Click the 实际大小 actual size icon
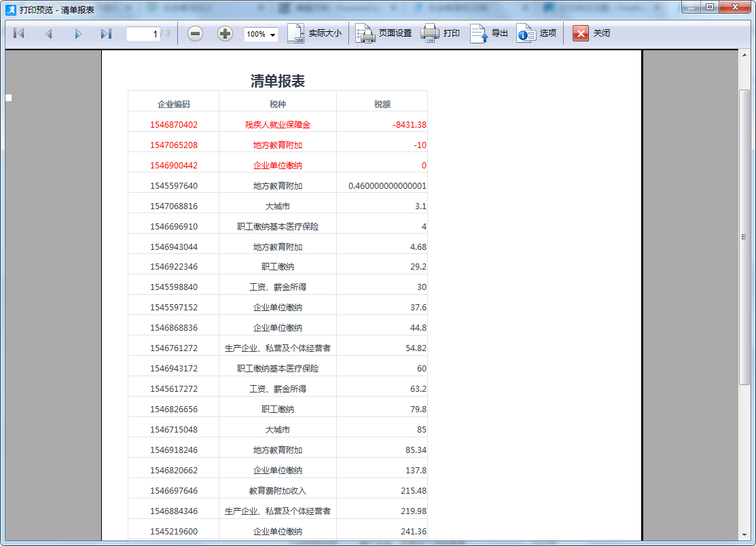756x546 pixels. (314, 33)
